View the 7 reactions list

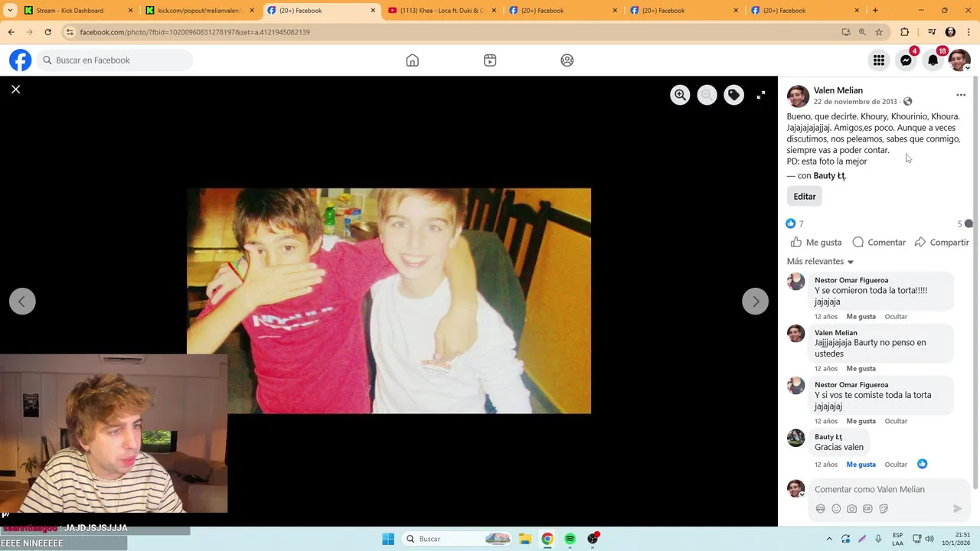[795, 223]
